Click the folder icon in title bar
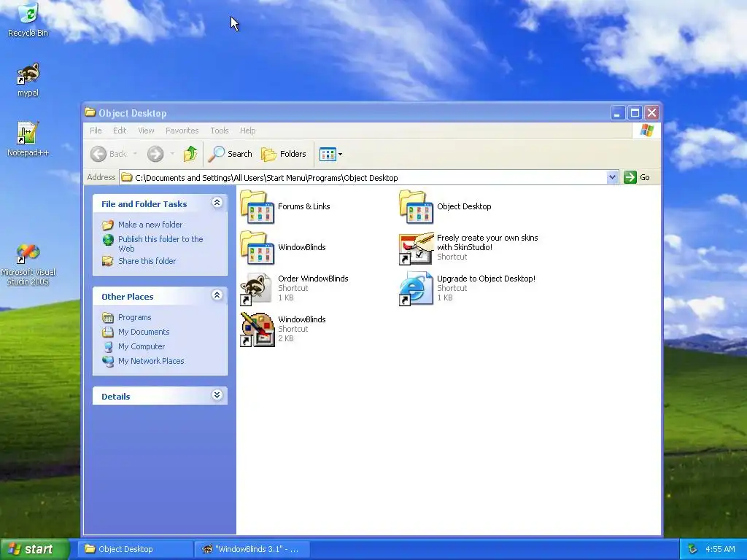The width and height of the screenshot is (747, 560). pos(90,112)
